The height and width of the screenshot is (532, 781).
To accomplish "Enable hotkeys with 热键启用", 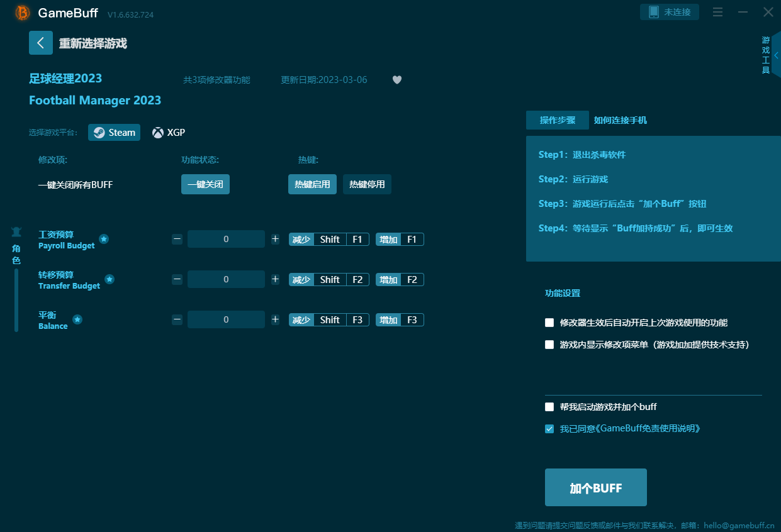I will (312, 184).
